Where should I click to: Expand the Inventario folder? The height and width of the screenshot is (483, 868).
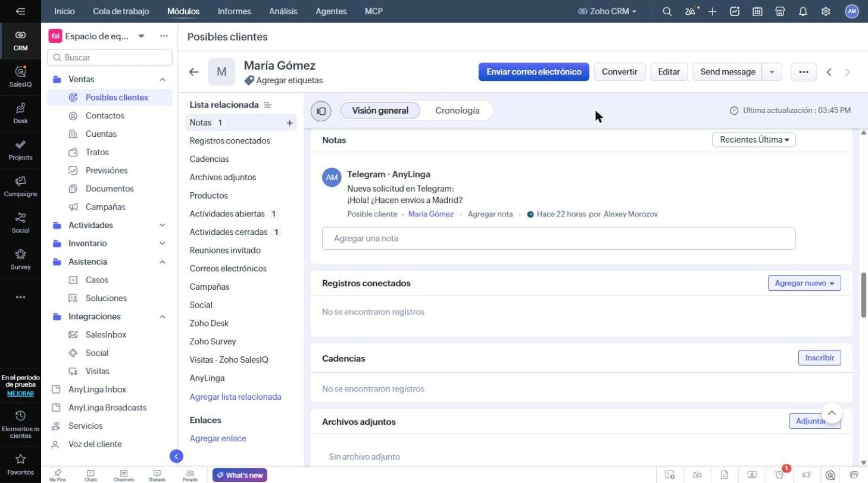(162, 243)
